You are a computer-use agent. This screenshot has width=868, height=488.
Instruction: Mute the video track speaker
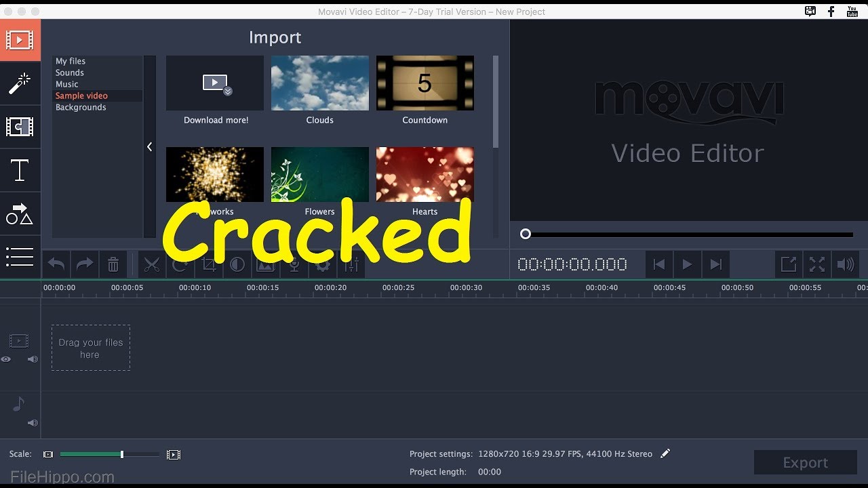click(33, 359)
